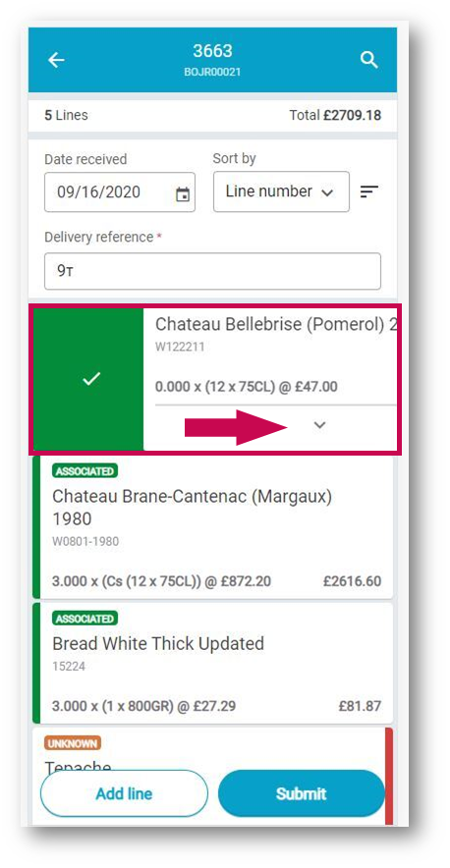450x868 pixels.
Task: Click the dropdown arrow beside Line number
Action: (x=327, y=192)
